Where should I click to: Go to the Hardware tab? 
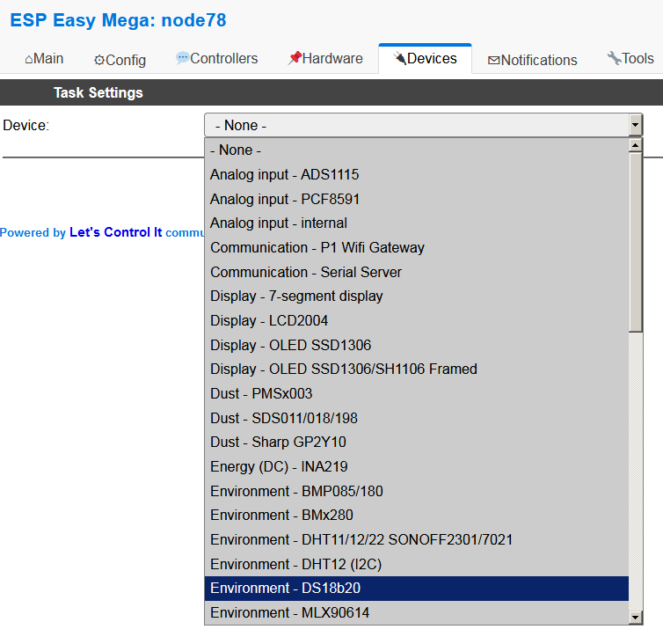click(x=324, y=59)
